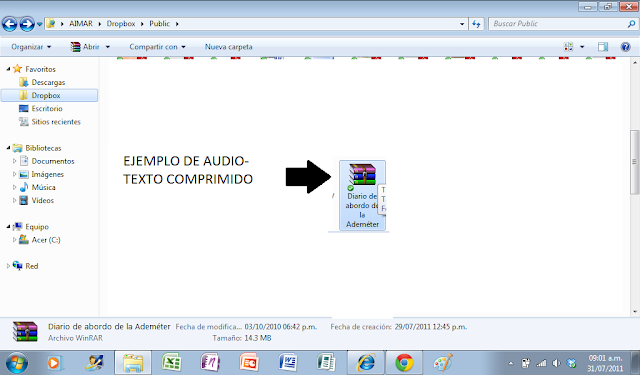Screen dimensions: 640x375
Task: Select the Diario de abordo WinRAR archive
Action: [x=362, y=195]
